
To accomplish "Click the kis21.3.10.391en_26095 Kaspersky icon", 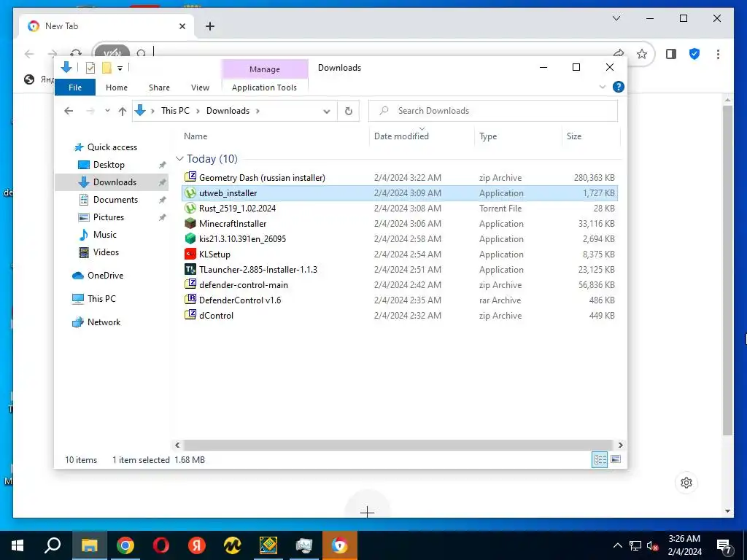I will click(190, 238).
